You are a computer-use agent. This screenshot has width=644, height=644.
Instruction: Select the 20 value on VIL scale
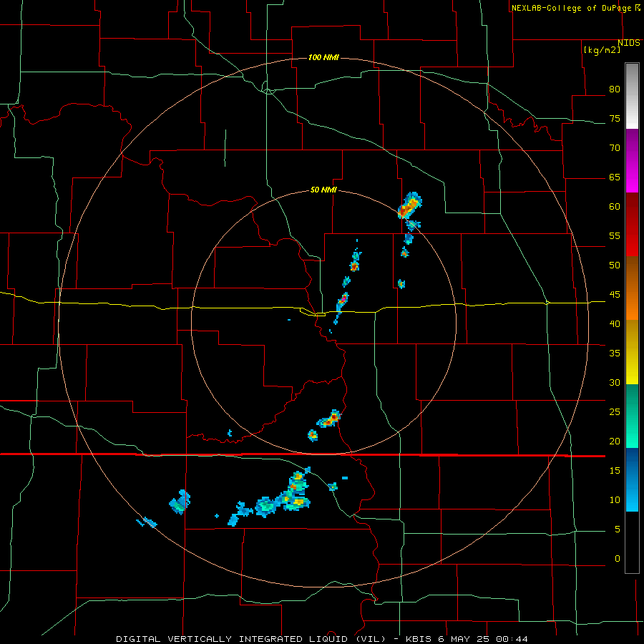click(615, 441)
